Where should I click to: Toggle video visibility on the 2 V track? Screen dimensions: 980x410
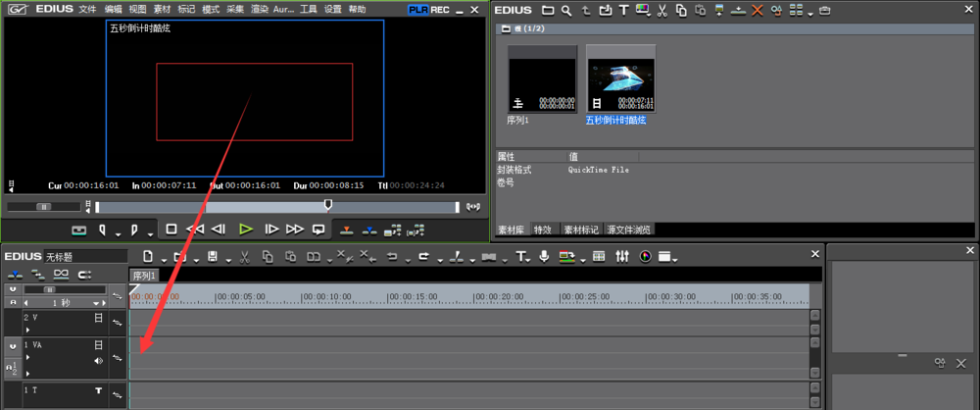coord(98,319)
